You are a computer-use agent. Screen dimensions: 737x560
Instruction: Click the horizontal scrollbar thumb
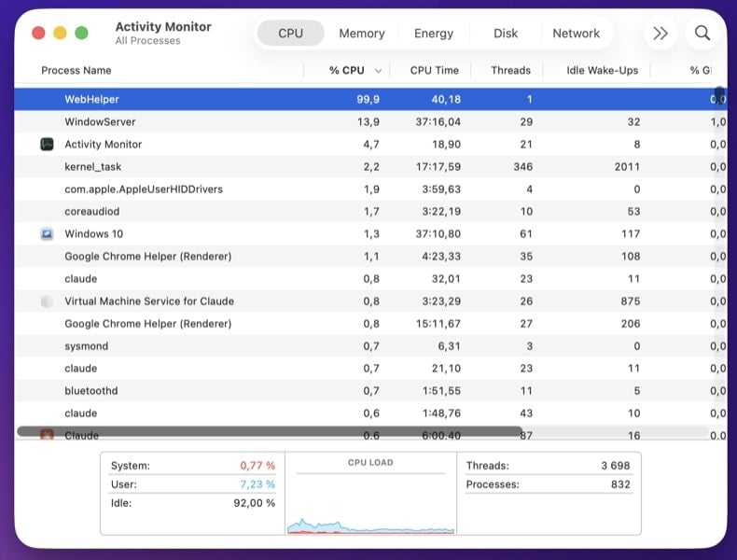tap(270, 431)
